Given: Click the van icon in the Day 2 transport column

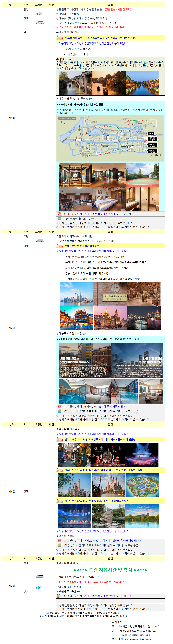Looking at the screenshot, I should pos(39,241).
